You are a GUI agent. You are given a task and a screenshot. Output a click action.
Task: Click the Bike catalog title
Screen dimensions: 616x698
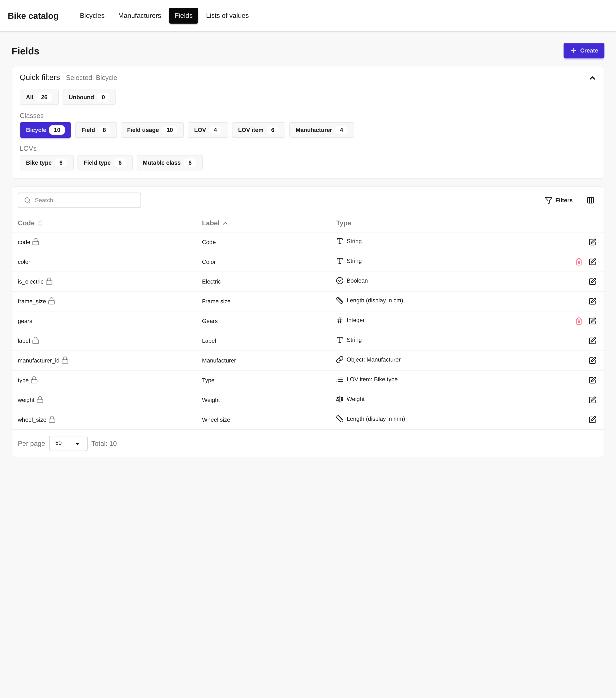coord(33,16)
